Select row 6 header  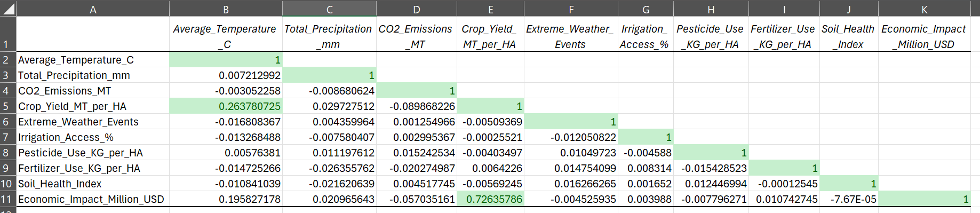tap(8, 122)
